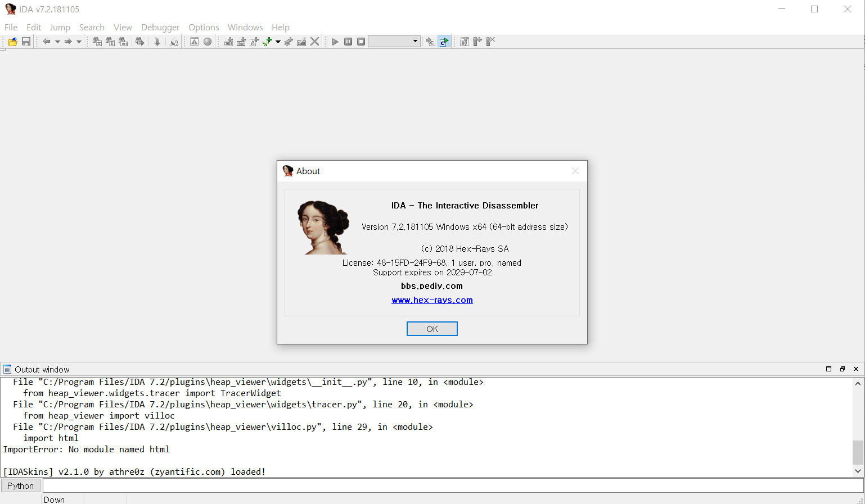
Task: Click the down arrow jump icon
Action: tap(157, 42)
